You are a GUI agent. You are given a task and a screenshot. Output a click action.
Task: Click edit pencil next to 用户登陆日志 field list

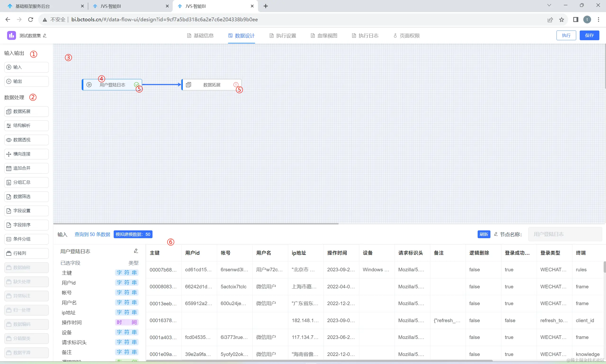[136, 251]
